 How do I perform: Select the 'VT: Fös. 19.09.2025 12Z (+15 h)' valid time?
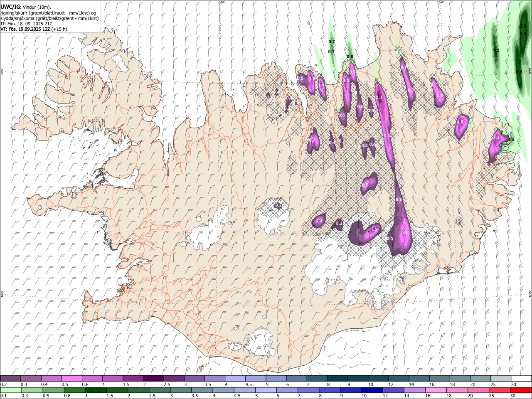click(x=34, y=29)
